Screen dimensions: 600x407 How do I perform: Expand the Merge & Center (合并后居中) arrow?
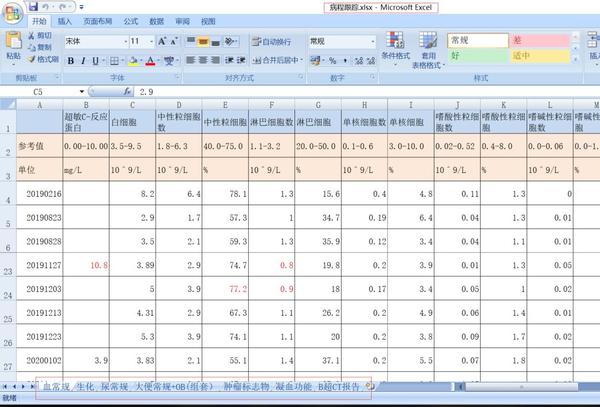pyautogui.click(x=302, y=60)
